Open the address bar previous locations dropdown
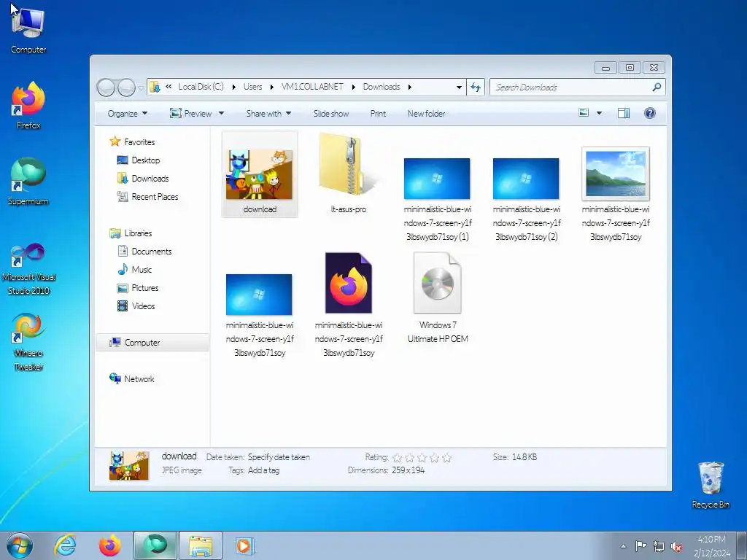Image resolution: width=747 pixels, height=560 pixels. point(459,87)
